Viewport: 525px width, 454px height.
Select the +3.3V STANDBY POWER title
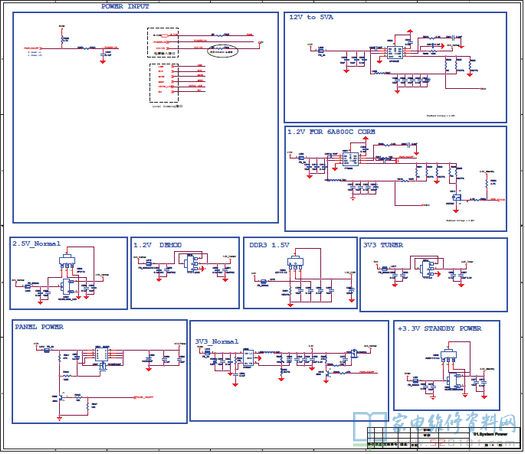pyautogui.click(x=439, y=328)
